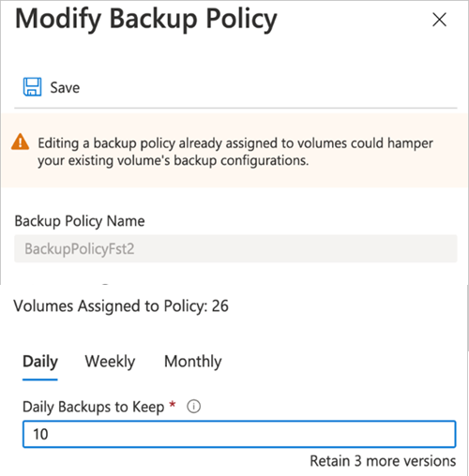469x476 pixels.
Task: Click the Save text label
Action: [65, 88]
